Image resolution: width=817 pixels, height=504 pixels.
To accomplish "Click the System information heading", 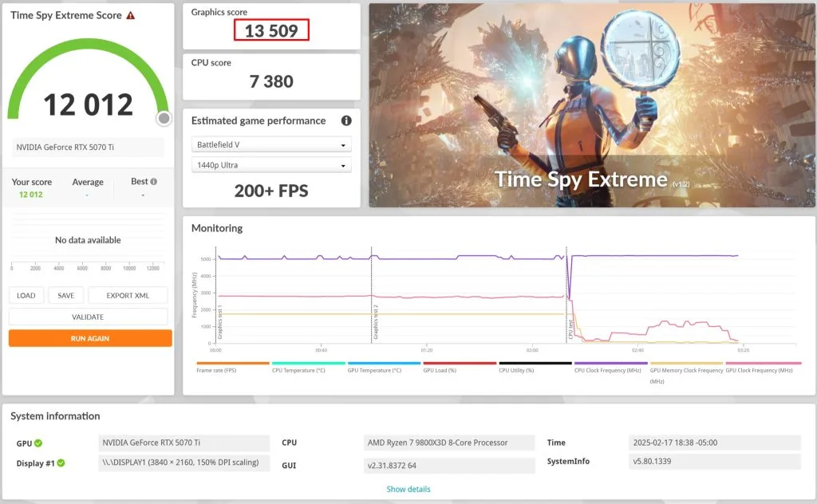I will (x=55, y=416).
